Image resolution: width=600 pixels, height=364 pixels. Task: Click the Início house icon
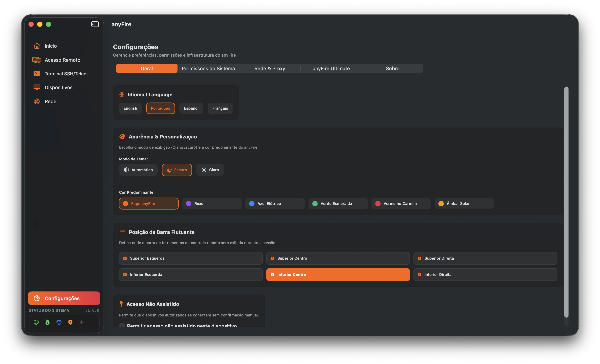click(x=37, y=46)
